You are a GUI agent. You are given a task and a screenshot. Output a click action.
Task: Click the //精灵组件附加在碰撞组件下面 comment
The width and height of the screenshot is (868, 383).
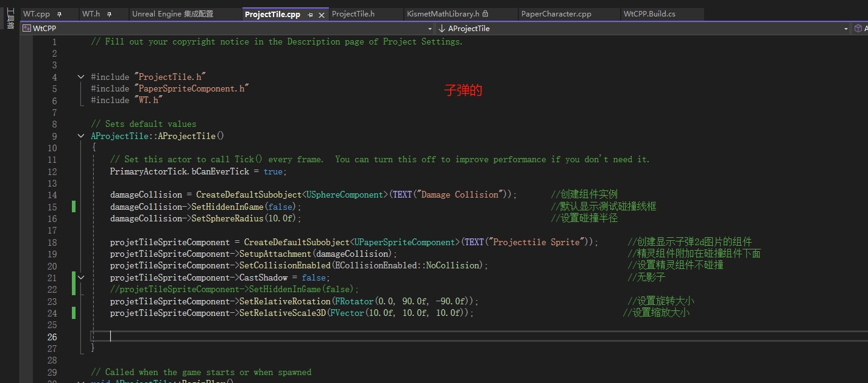tap(694, 254)
